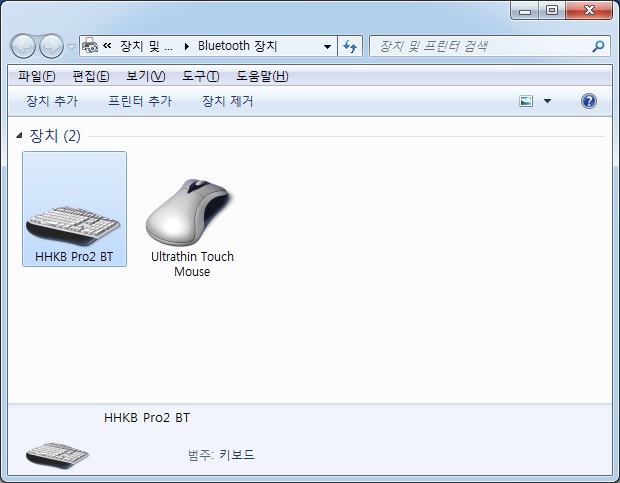This screenshot has width=620, height=483.
Task: Click the HHKB Pro2 BT details pane title
Action: click(147, 417)
